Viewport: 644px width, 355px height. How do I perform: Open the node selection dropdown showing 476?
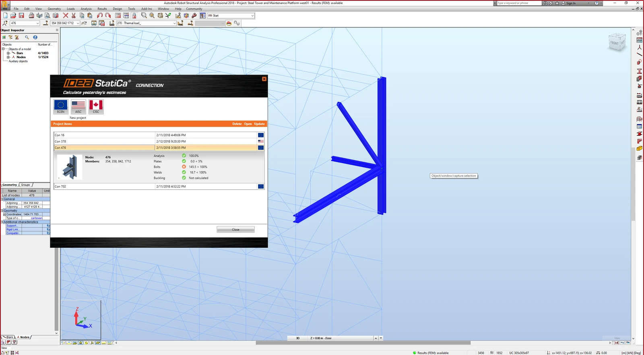38,23
